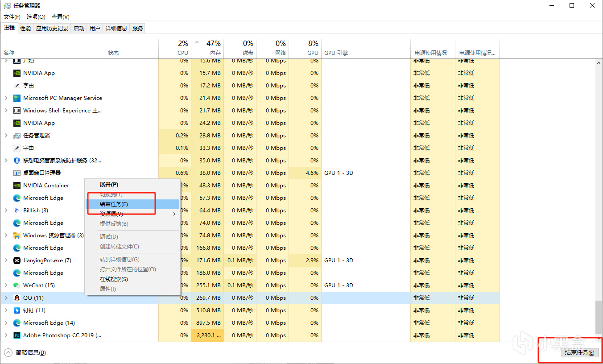Expand the 任务管理器 process group
Screen dimensions: 603x364
(x=6, y=136)
